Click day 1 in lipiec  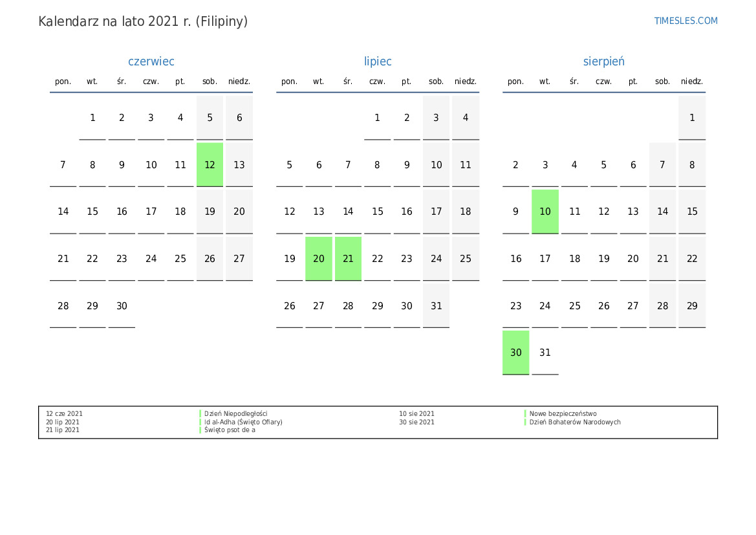coord(378,118)
